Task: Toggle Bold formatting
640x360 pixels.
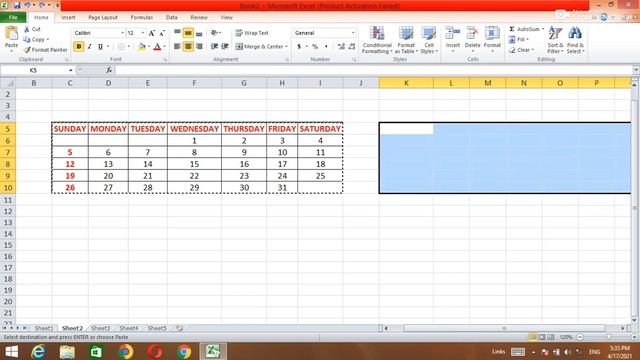Action: [79, 47]
